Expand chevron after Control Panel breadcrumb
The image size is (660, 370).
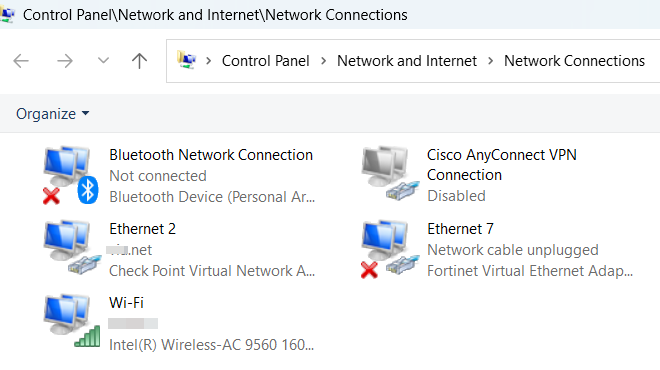(x=323, y=61)
